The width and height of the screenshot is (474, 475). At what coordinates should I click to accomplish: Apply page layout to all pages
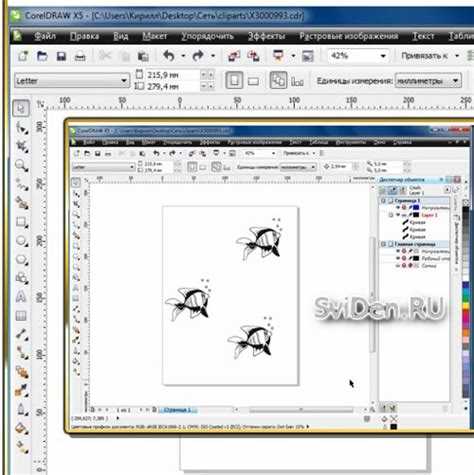(278, 80)
